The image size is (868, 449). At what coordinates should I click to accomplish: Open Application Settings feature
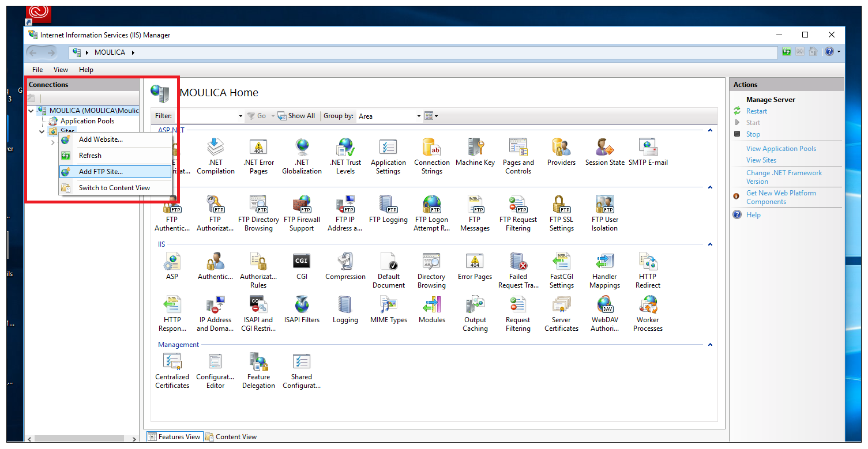click(x=388, y=156)
